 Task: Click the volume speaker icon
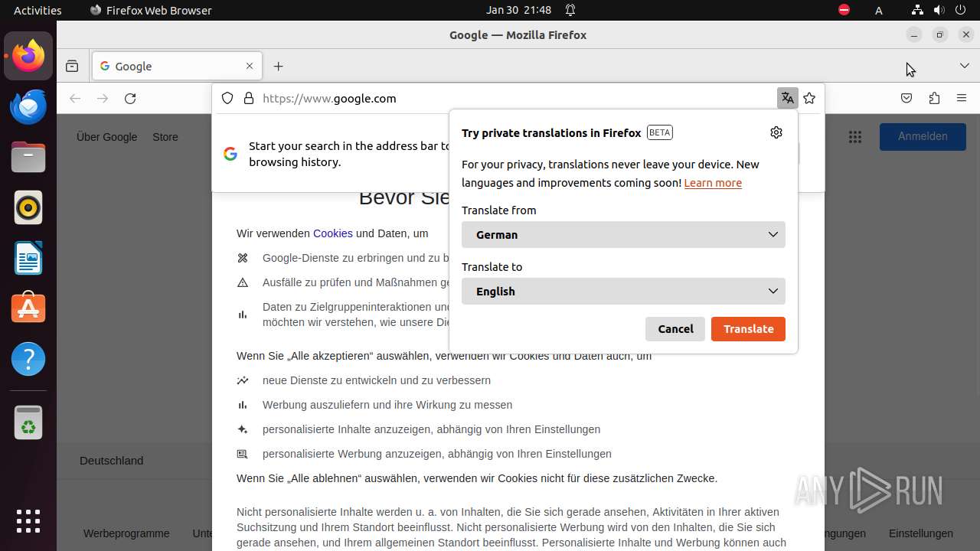pyautogui.click(x=939, y=10)
